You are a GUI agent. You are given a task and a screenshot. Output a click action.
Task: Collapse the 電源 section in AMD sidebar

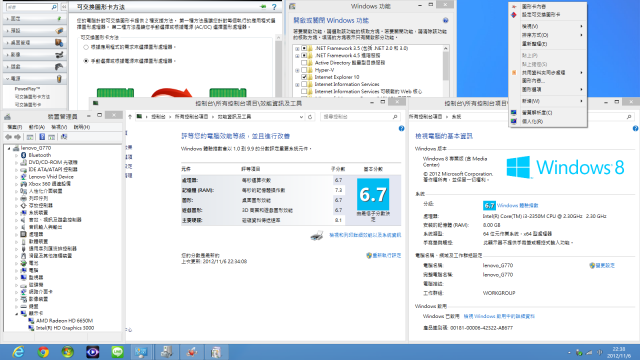point(8,78)
